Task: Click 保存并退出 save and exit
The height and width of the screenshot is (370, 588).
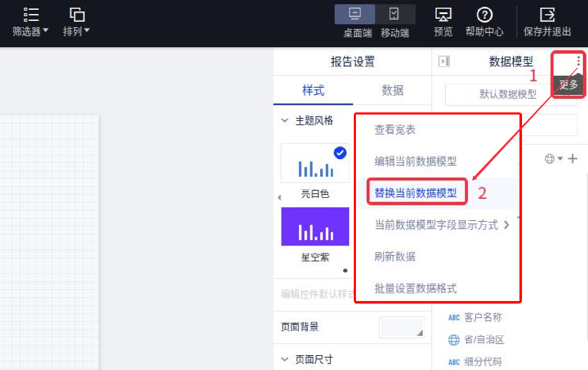Action: tap(547, 22)
